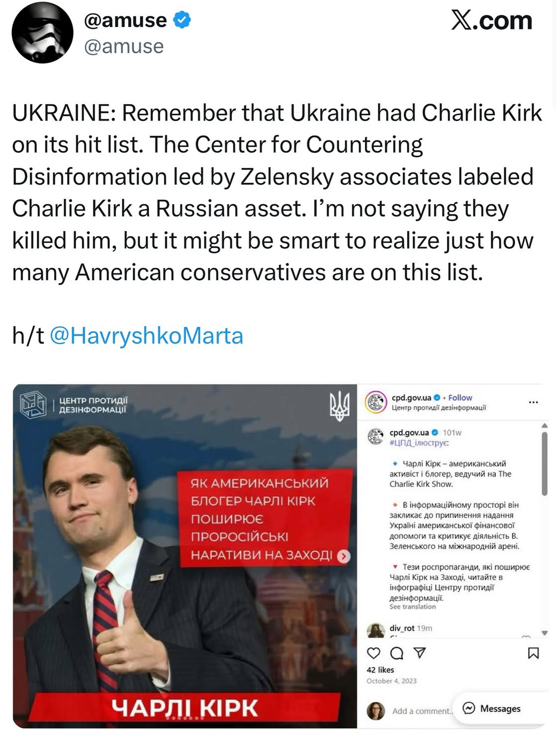Open the #ЦПД_ілюструє hashtag
Screen dimensions: 560x739
tap(419, 442)
